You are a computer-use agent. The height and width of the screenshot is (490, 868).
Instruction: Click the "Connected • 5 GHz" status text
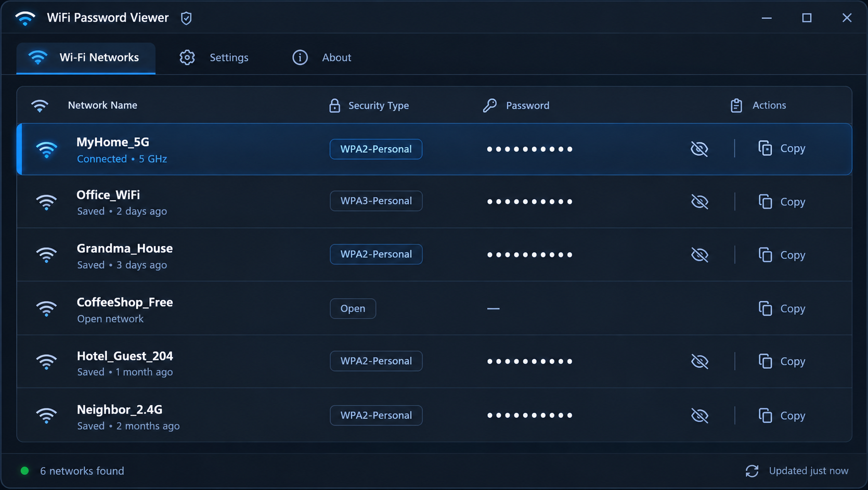click(x=122, y=159)
